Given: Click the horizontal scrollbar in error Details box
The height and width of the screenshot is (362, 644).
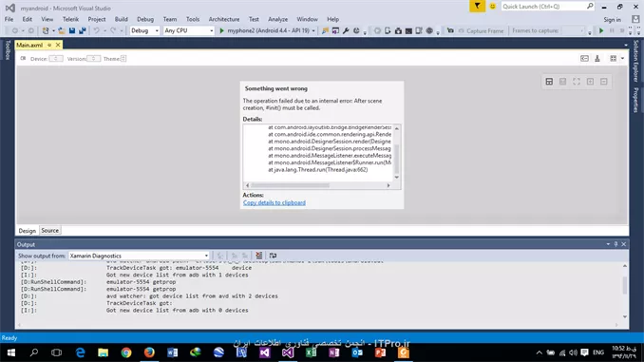Looking at the screenshot, I should tap(317, 185).
